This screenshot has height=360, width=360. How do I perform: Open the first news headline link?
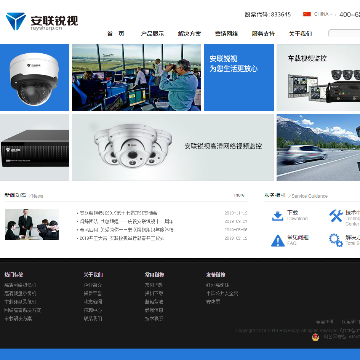pos(118,213)
